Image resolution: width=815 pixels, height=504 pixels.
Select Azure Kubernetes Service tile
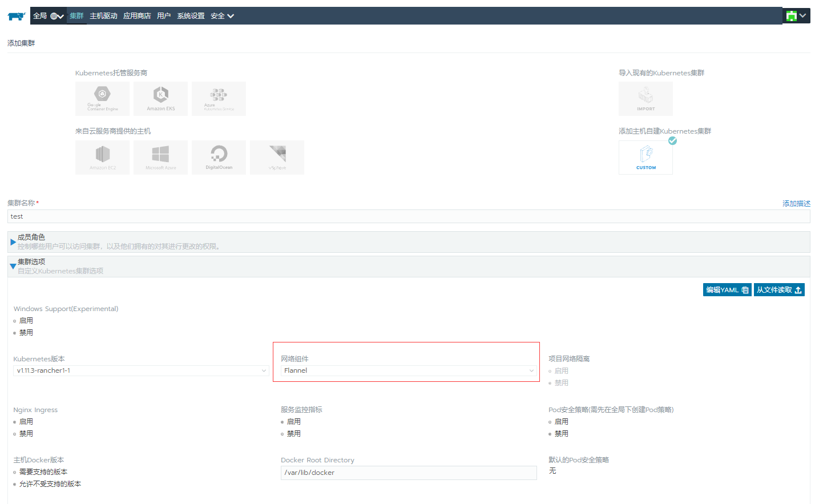(219, 99)
